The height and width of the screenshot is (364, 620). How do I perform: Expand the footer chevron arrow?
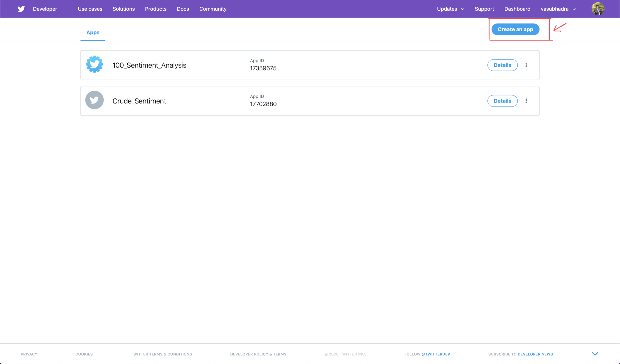point(595,354)
